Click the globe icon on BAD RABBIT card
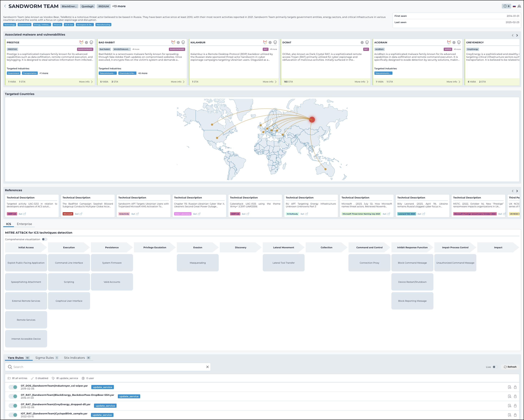The image size is (524, 420). click(x=178, y=42)
